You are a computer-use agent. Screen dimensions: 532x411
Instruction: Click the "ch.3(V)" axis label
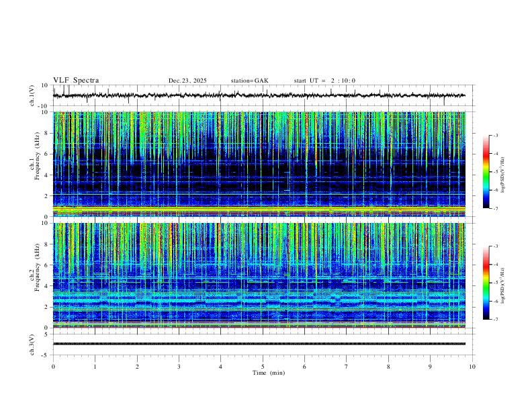[32, 345]
